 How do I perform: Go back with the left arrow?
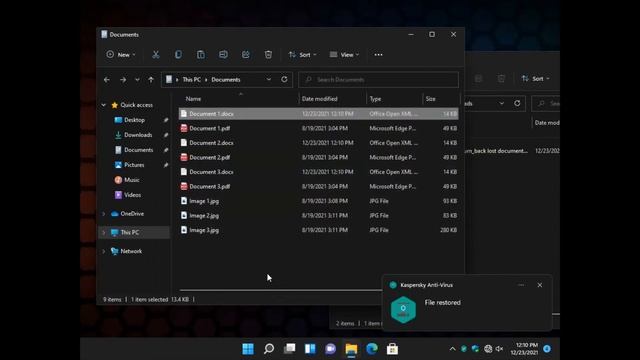[107, 80]
